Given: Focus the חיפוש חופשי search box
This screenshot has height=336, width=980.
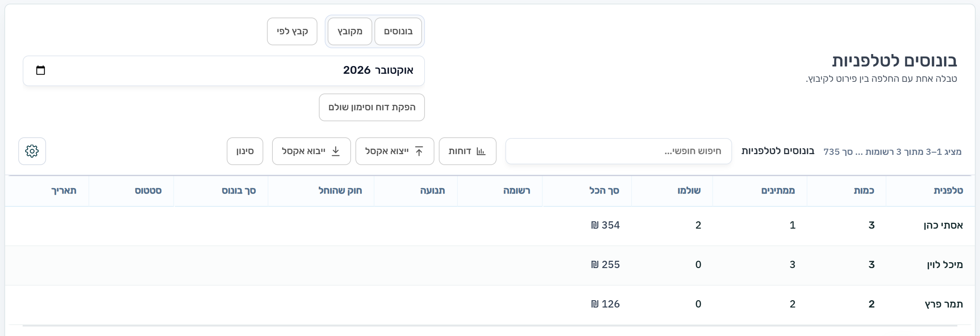Looking at the screenshot, I should click(618, 151).
